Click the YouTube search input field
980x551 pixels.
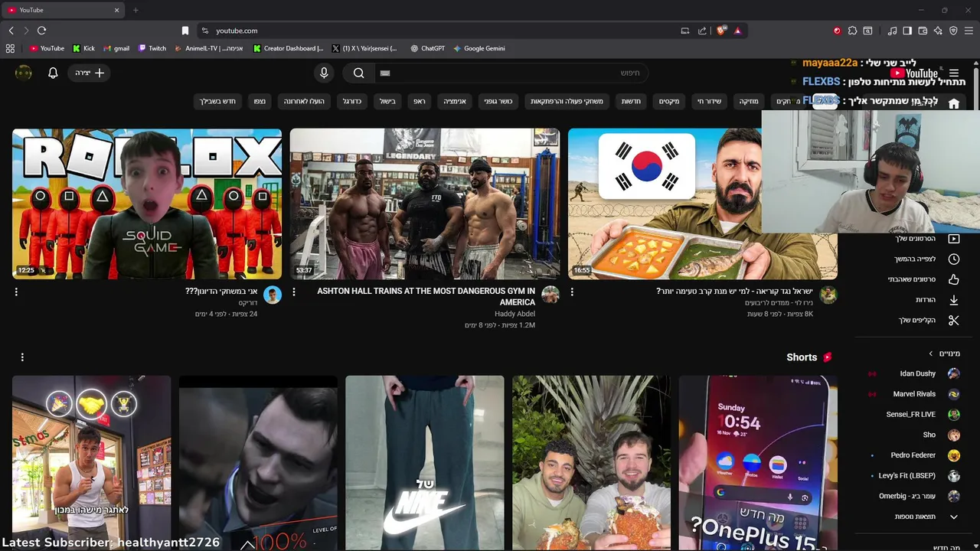click(x=511, y=73)
